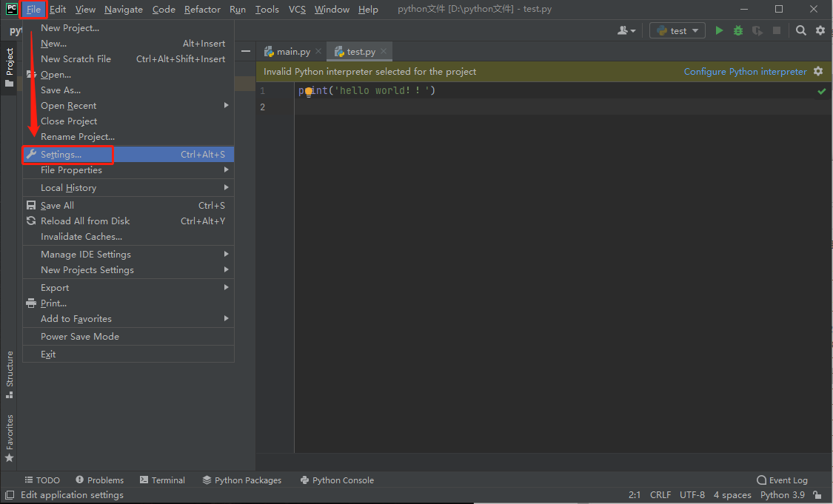Choose Print... menu item

click(x=128, y=303)
